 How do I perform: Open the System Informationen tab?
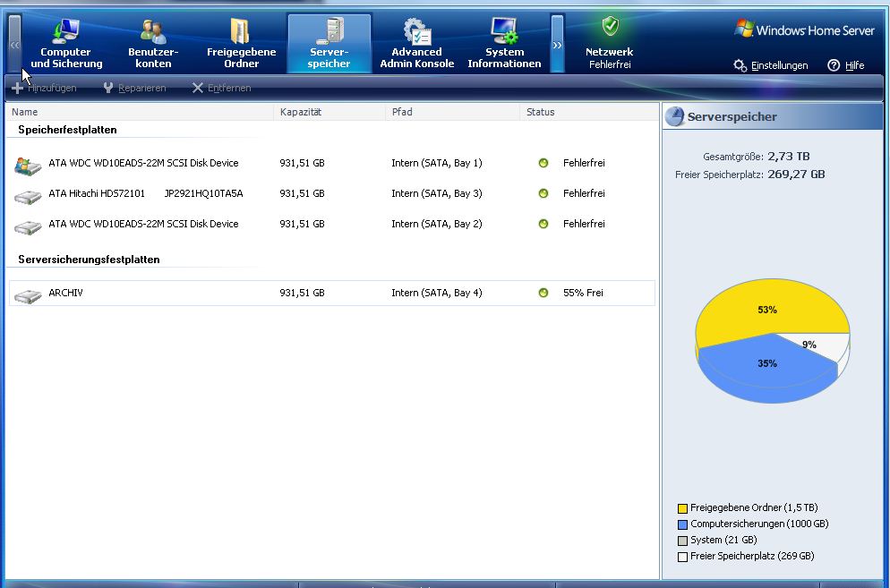point(505,43)
